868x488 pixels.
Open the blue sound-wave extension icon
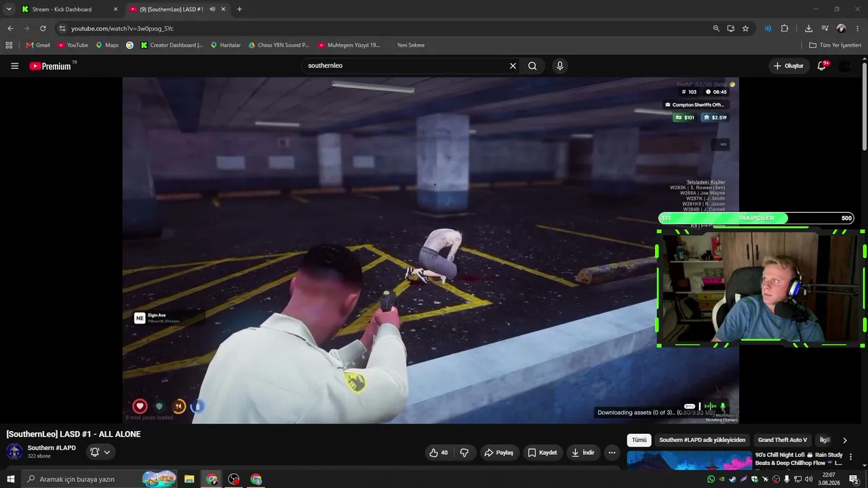tap(768, 28)
